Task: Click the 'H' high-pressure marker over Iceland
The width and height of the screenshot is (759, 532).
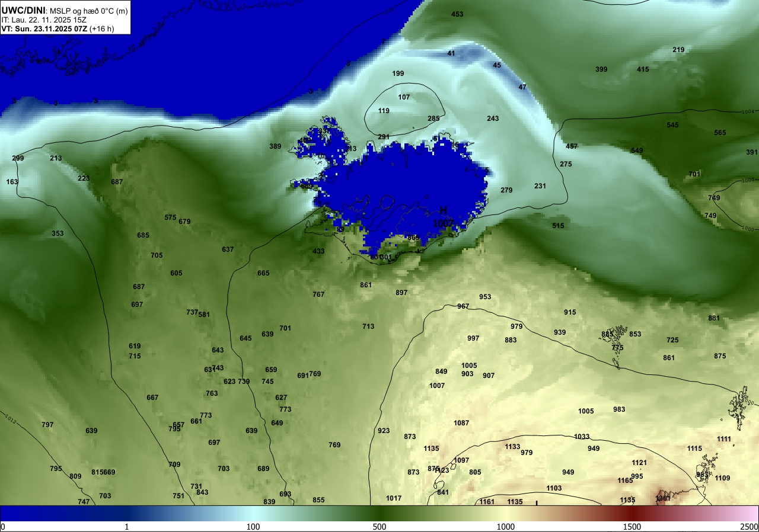Action: [444, 211]
